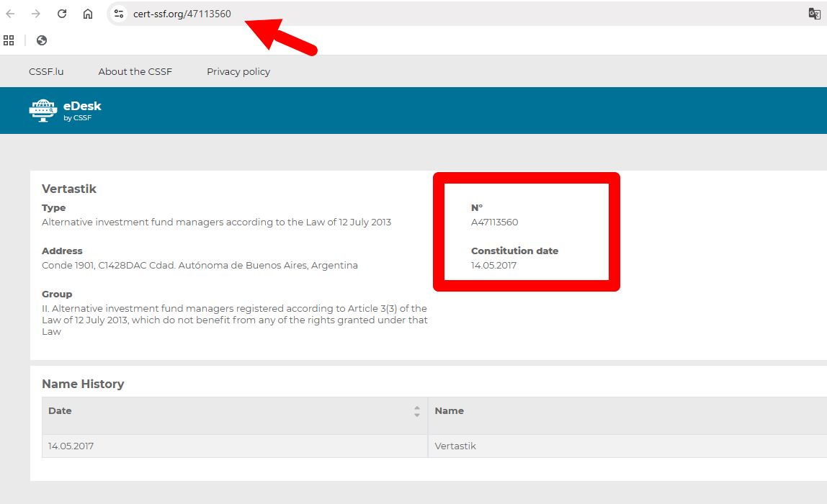Viewport: 827px width, 504px height.
Task: Click the Constitution date value 14.05.2017
Action: point(493,265)
